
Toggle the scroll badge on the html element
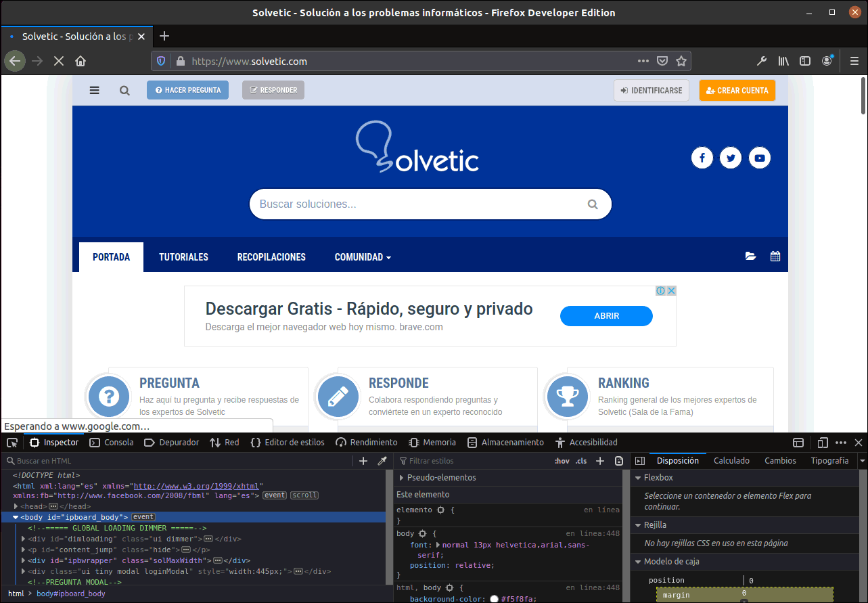[x=304, y=495]
